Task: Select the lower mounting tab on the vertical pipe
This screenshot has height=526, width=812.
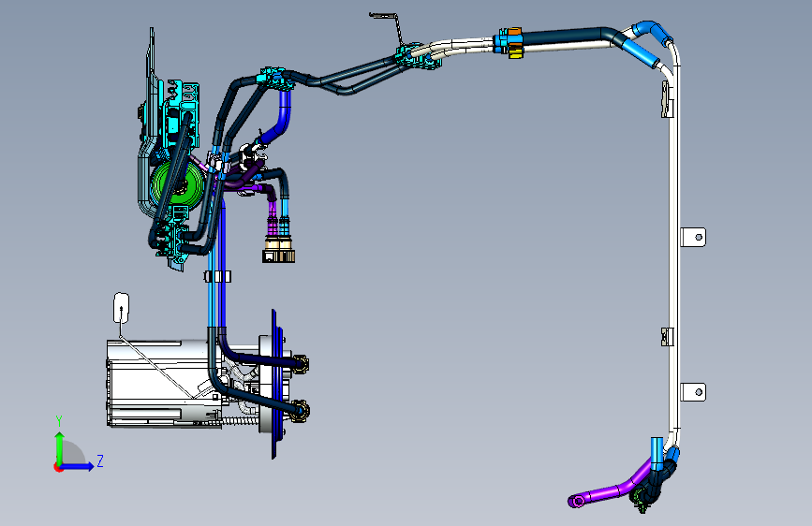Action: click(x=693, y=392)
